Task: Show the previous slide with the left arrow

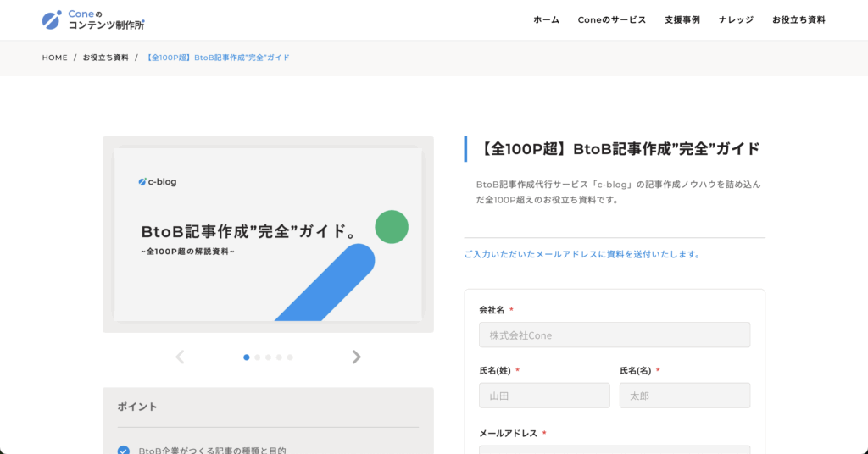Action: (180, 357)
